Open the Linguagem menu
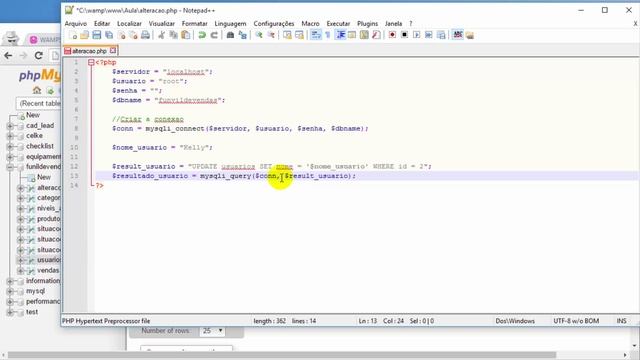 230,24
